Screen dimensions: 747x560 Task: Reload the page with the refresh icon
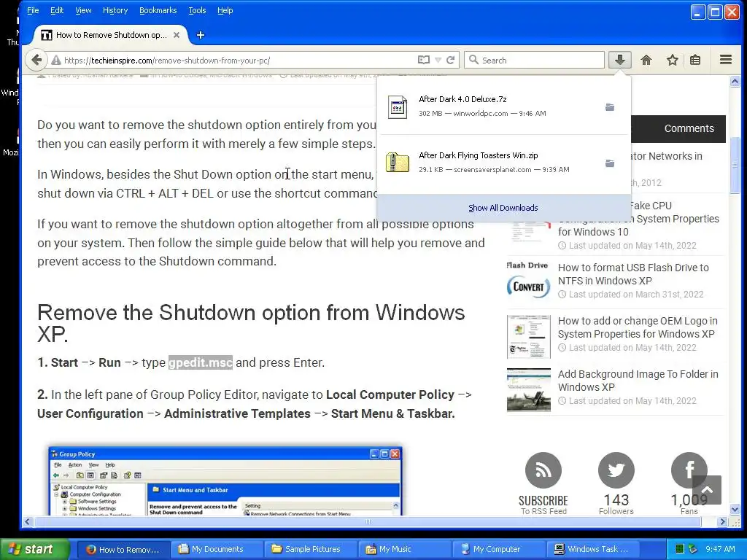tap(451, 60)
